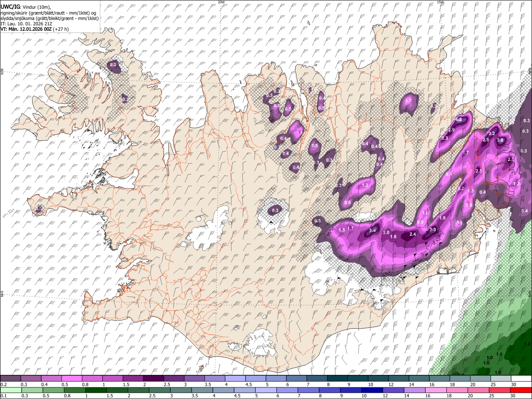Click lower legend red swatch starting at 30

521,390
